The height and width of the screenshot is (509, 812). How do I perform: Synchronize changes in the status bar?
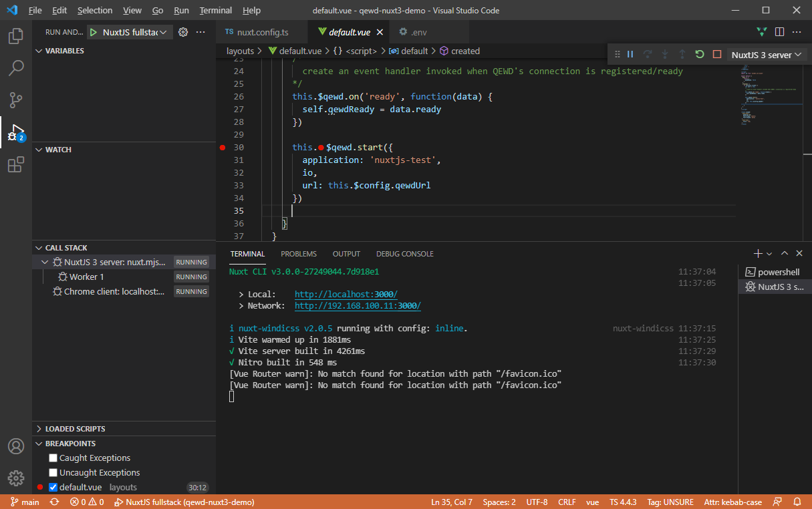[55, 502]
